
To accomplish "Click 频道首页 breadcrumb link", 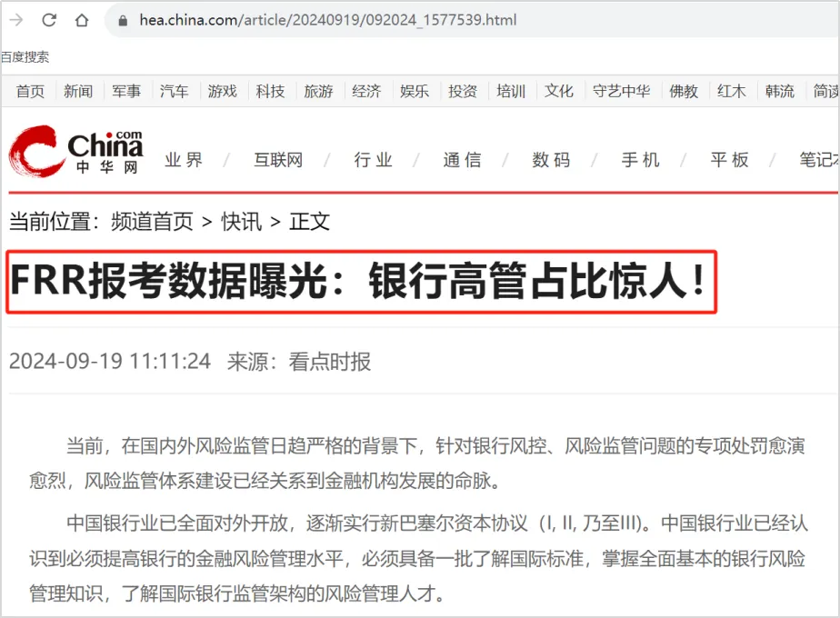I will click(x=152, y=221).
